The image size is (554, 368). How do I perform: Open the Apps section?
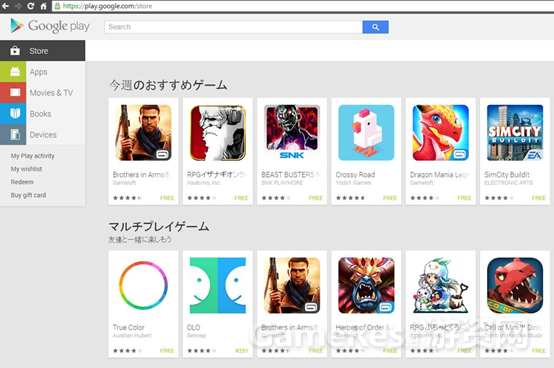[42, 72]
